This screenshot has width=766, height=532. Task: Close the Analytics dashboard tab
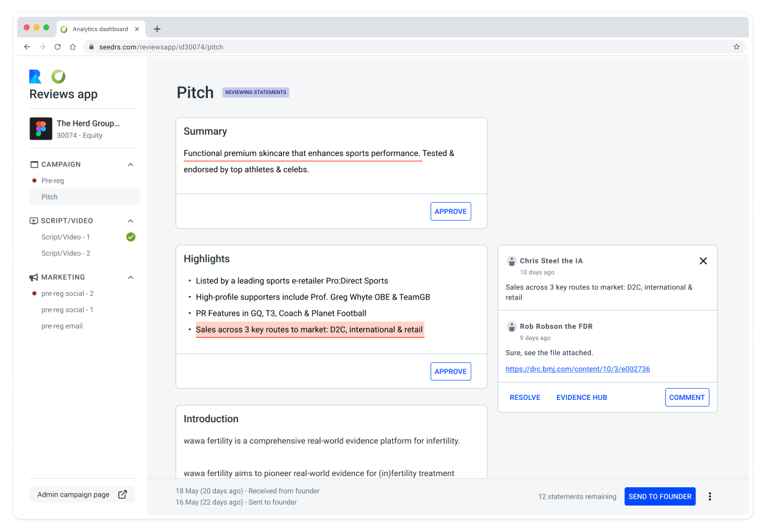pos(137,29)
